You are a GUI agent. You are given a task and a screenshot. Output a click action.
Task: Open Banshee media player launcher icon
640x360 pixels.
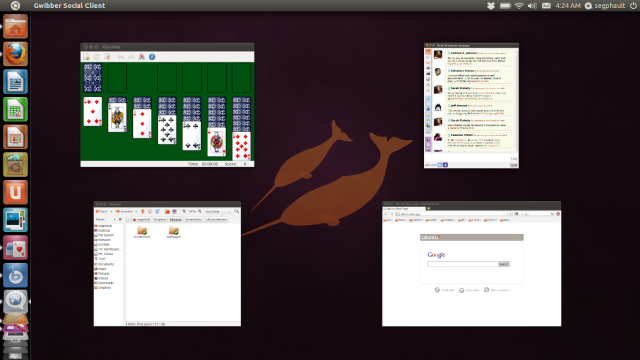(x=16, y=275)
